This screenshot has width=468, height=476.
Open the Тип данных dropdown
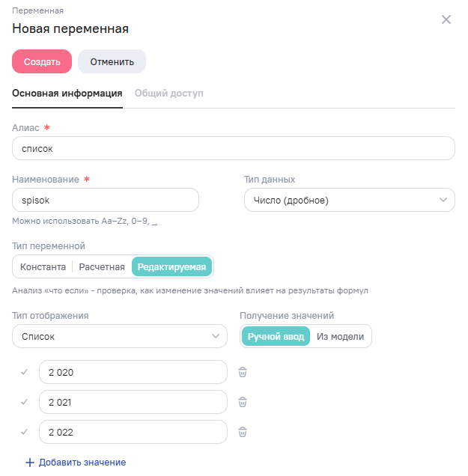[349, 200]
